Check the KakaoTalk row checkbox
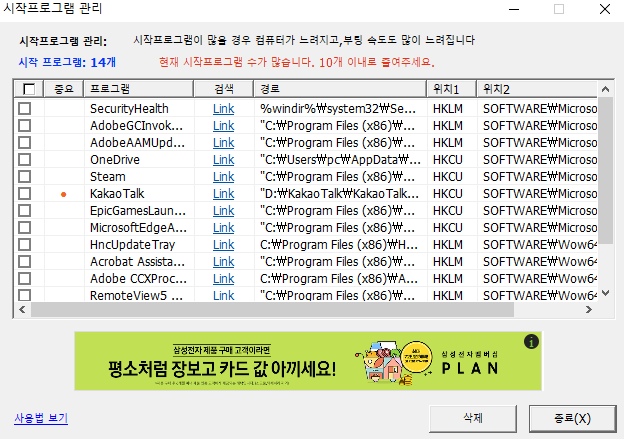This screenshot has width=624, height=439. (25, 194)
